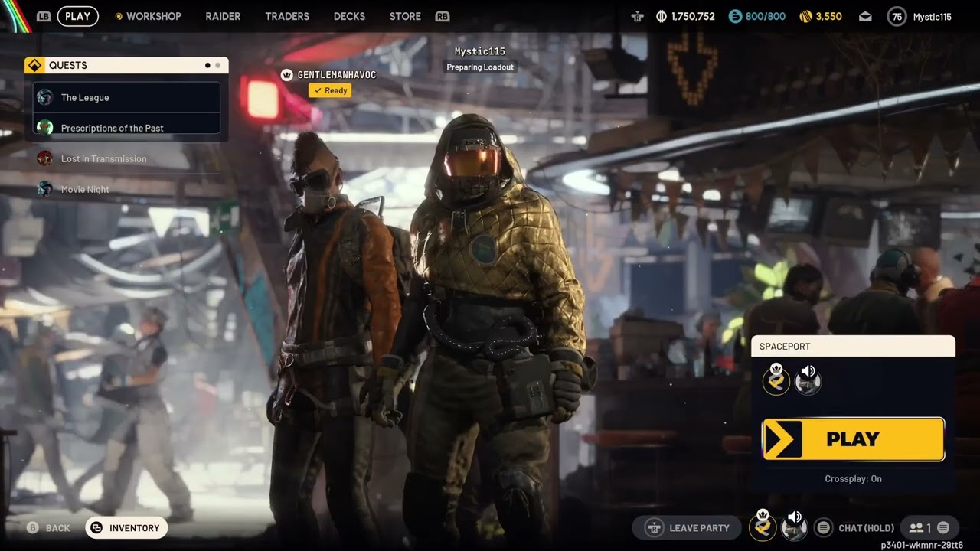Select Lost in Transmission quest title
This screenshot has height=551, width=980.
103,159
